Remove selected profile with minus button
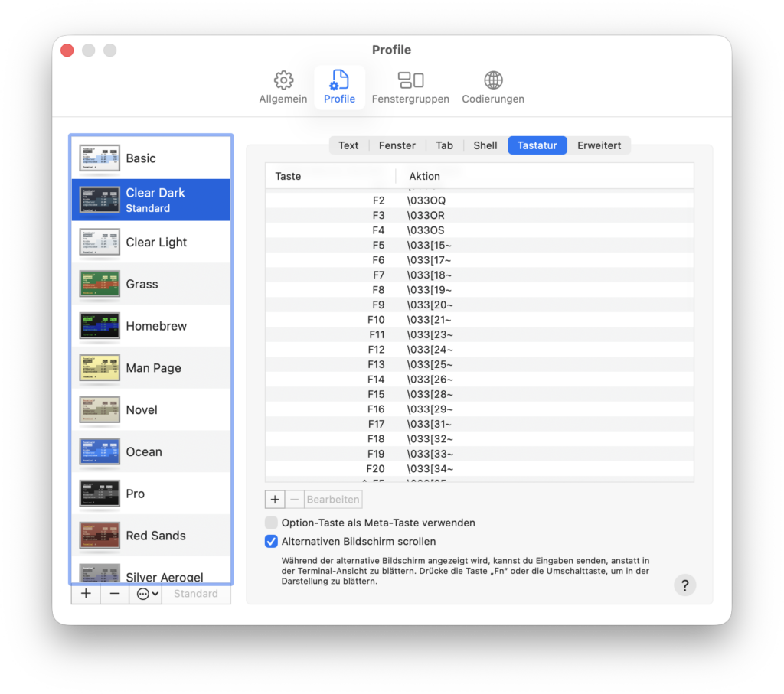The image size is (784, 694). coord(114,594)
